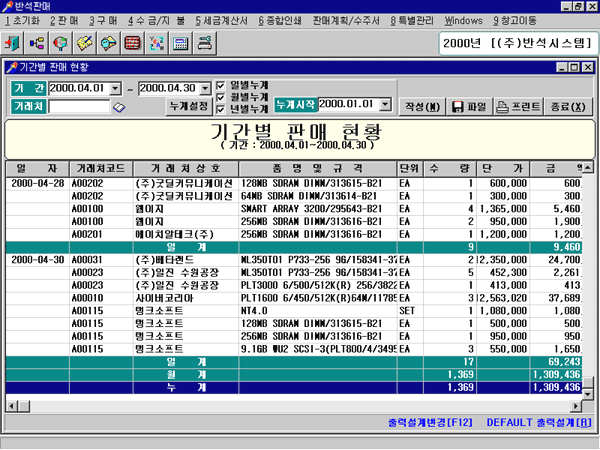
Task: Select the 에이치알테크(주) customer cell
Action: 186,234
